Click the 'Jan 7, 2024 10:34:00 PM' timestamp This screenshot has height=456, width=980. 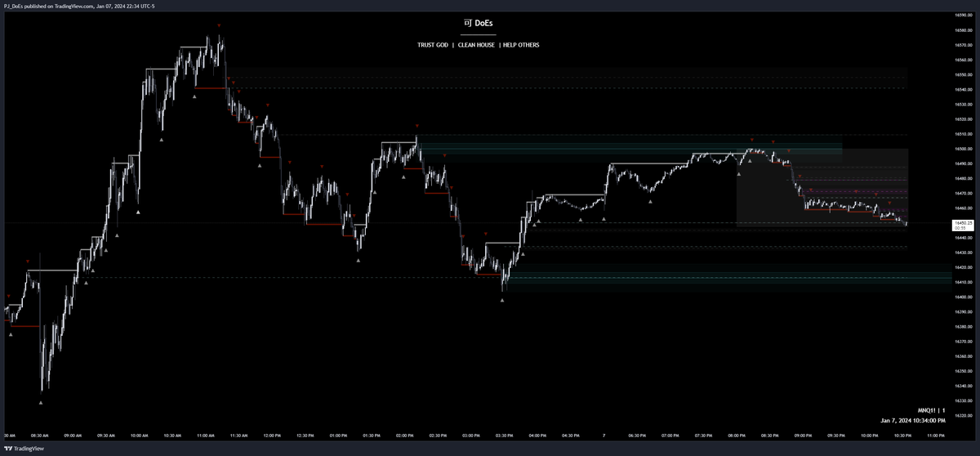click(x=912, y=420)
